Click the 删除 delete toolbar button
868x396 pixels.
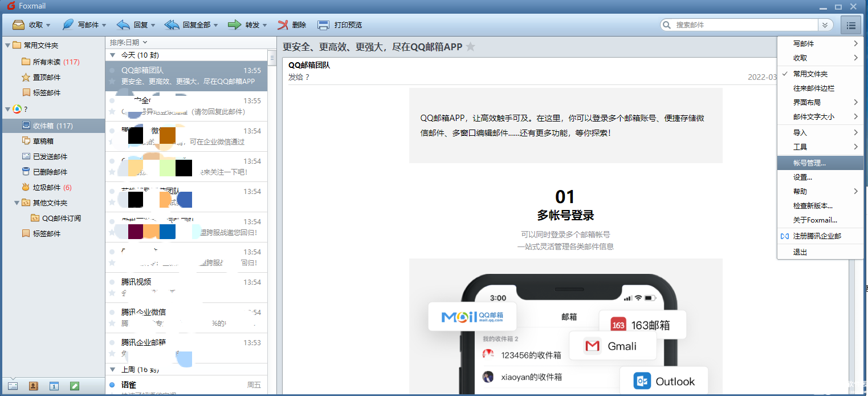pos(292,25)
